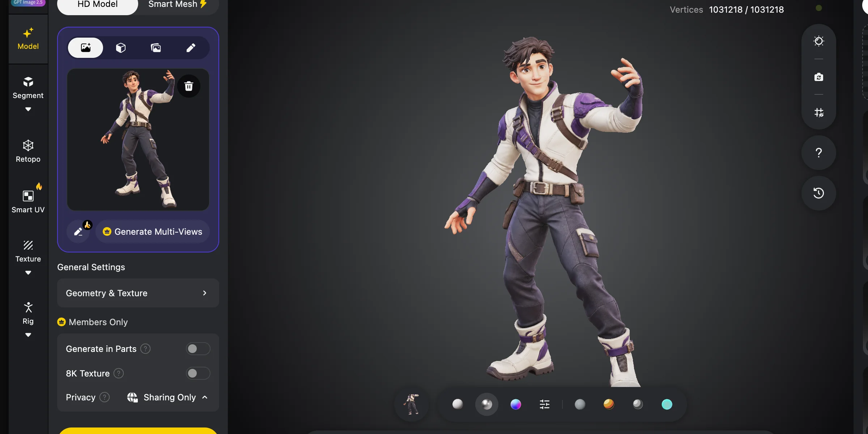Open the Rig sidebar tool

[28, 314]
